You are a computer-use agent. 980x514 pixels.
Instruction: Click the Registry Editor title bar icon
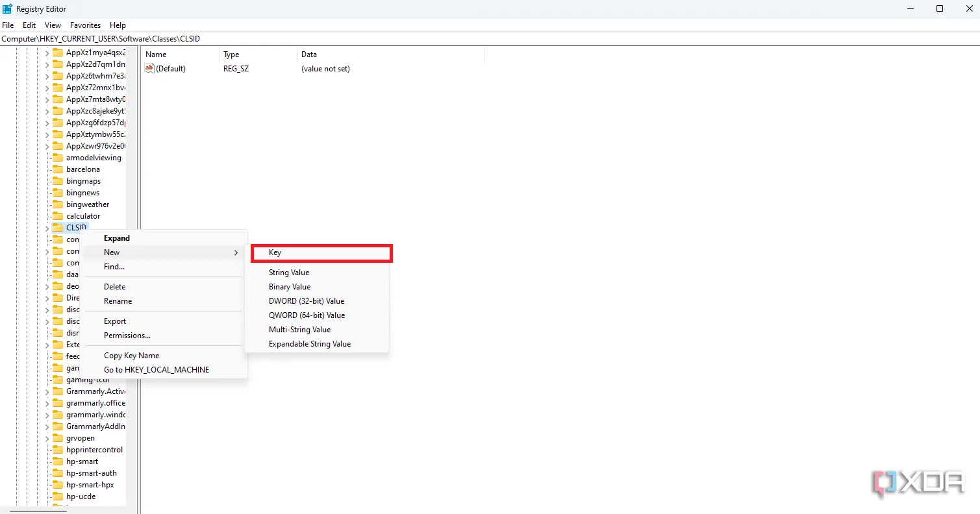(7, 8)
